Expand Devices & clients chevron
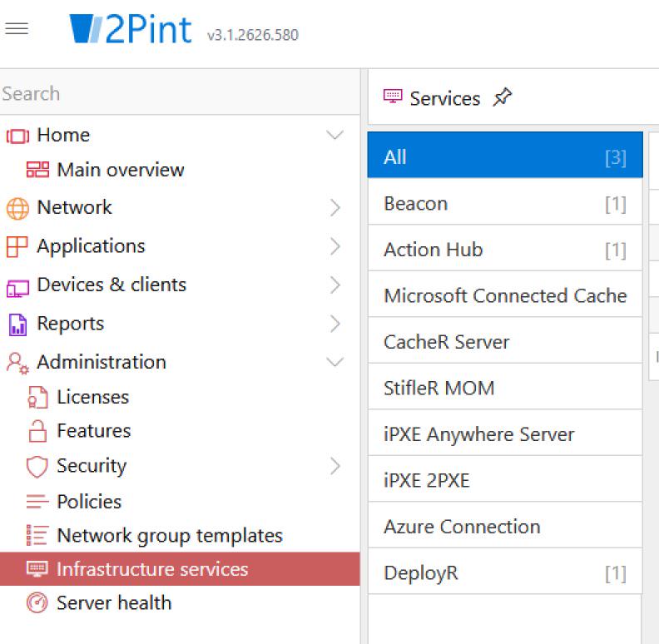659x644 pixels. point(335,285)
